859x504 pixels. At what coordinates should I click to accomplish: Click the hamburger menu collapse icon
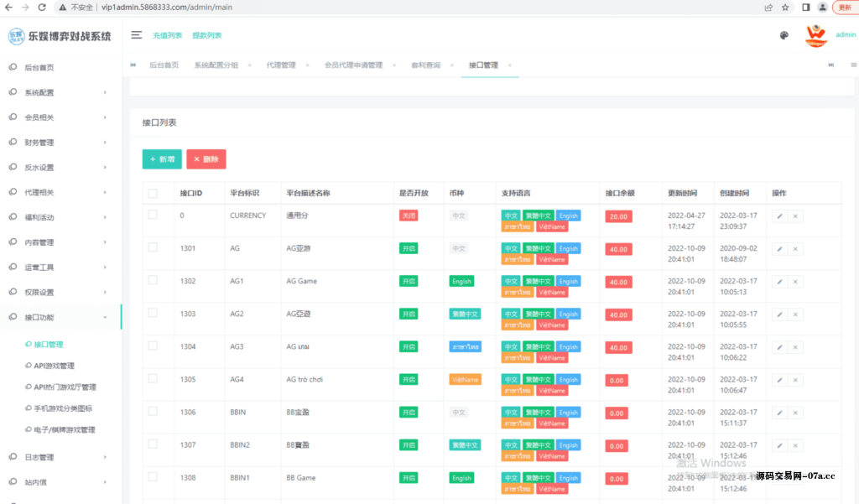click(136, 35)
